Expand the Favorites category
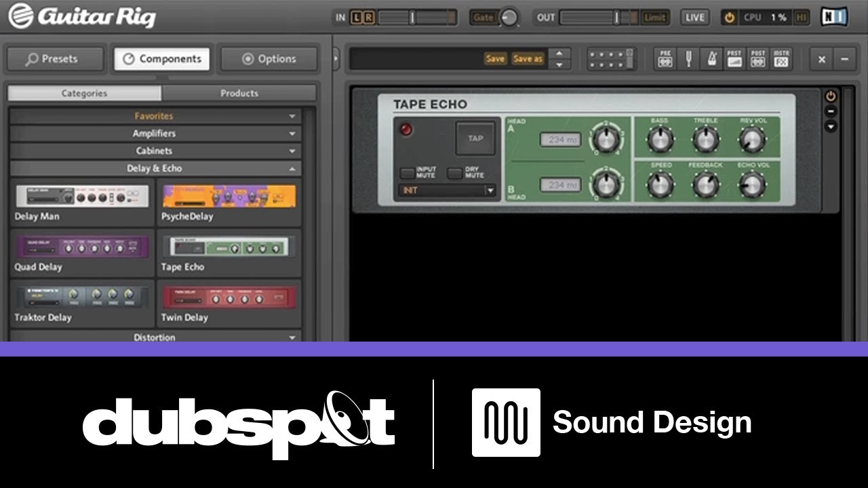Screen dimensions: 868x488 pos(155,116)
